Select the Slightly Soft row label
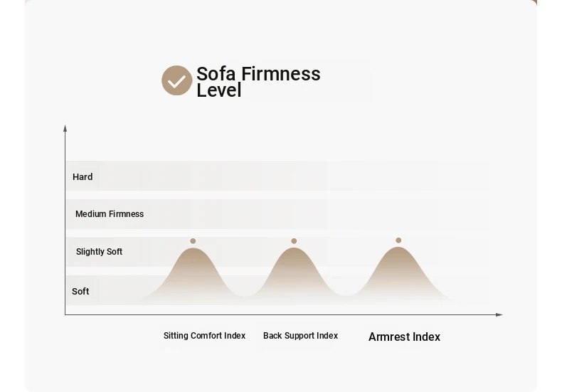Image resolution: width=562 pixels, height=392 pixels. 99,252
